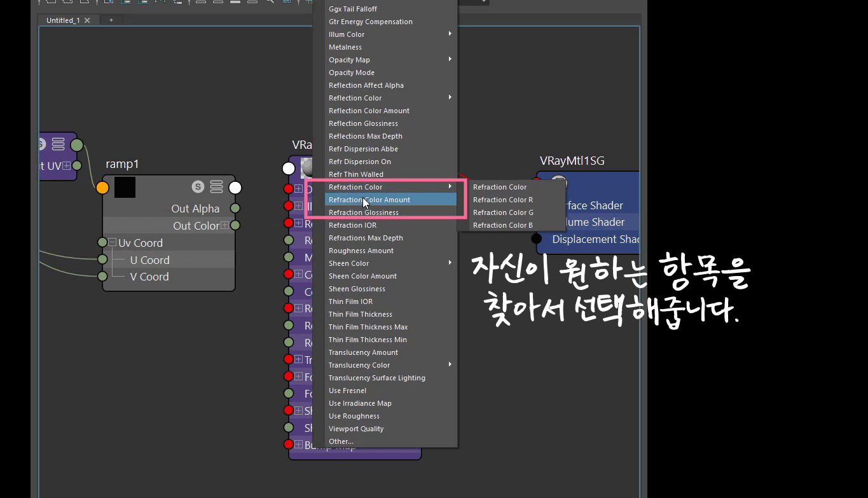This screenshot has width=868, height=498.
Task: Open the Translucency Color submenu
Action: coord(391,365)
